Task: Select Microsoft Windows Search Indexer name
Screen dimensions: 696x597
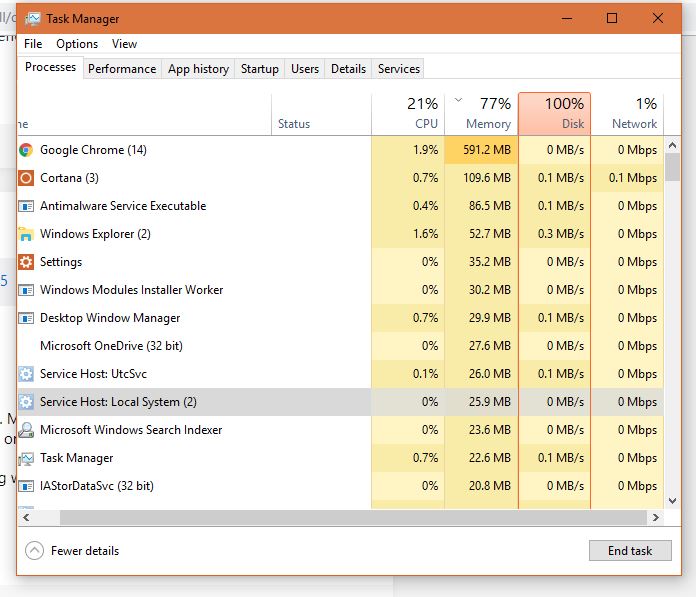Action: click(x=131, y=430)
